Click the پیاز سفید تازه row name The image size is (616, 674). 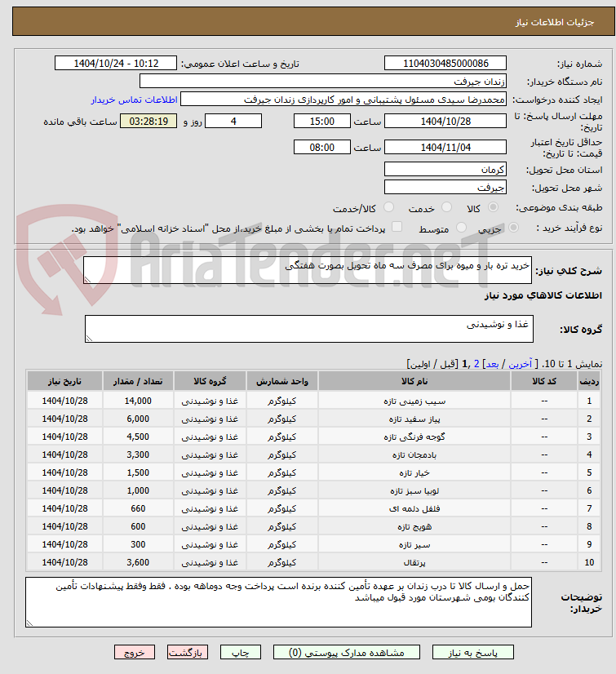click(414, 419)
